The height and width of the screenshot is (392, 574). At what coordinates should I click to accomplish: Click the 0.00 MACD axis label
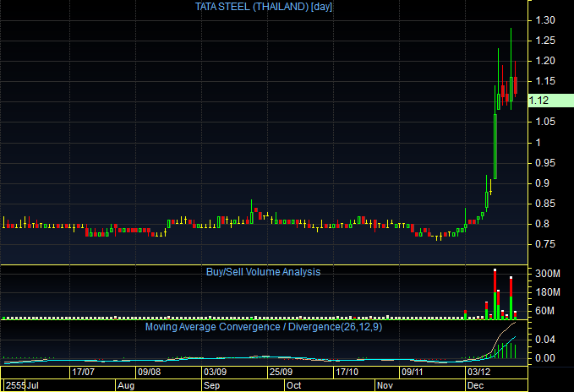point(545,358)
